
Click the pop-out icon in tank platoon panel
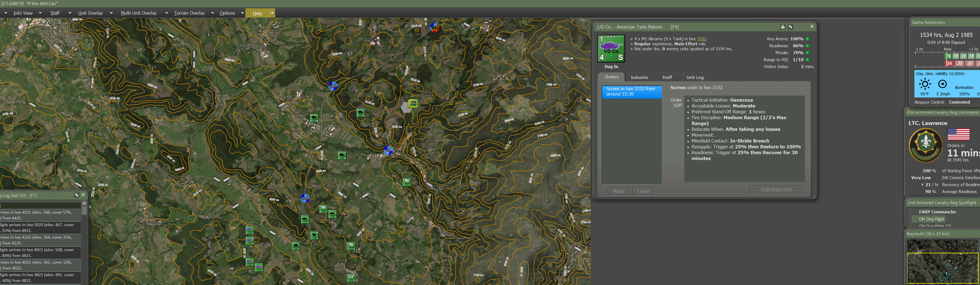pos(791,27)
